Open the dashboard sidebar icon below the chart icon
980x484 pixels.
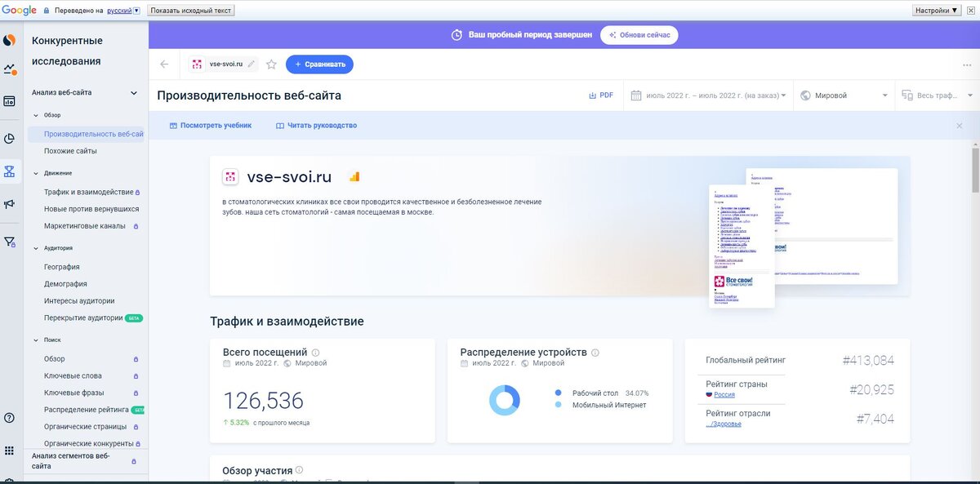click(x=9, y=101)
